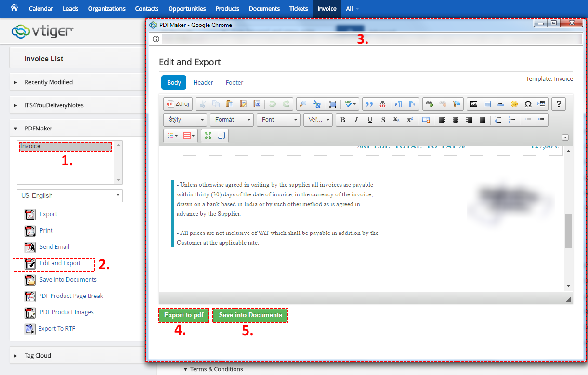This screenshot has height=375, width=588.
Task: Open the spell check ABC dropdown
Action: coord(350,104)
